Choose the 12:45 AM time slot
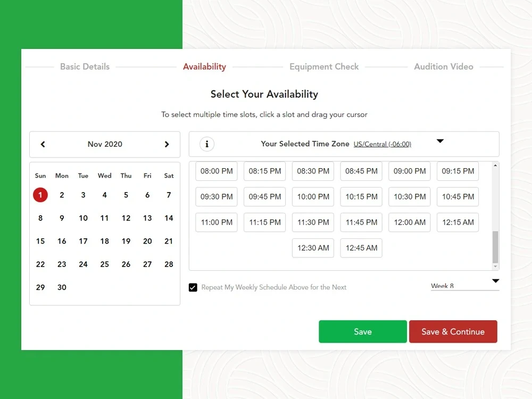 pos(361,248)
